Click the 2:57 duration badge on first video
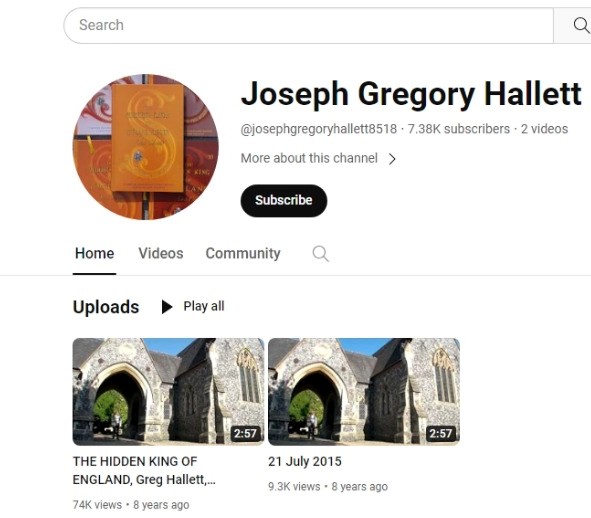This screenshot has width=591, height=518. coord(245,433)
